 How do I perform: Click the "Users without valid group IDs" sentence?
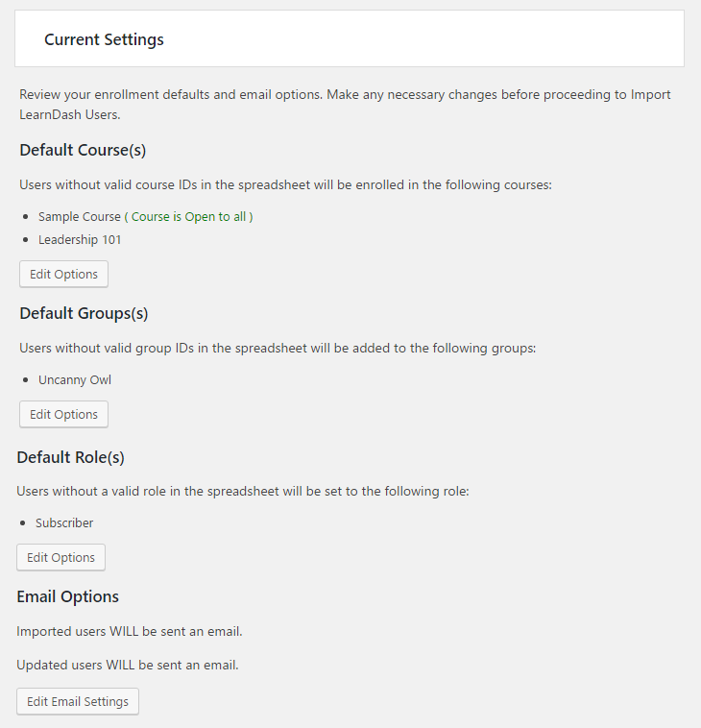278,348
